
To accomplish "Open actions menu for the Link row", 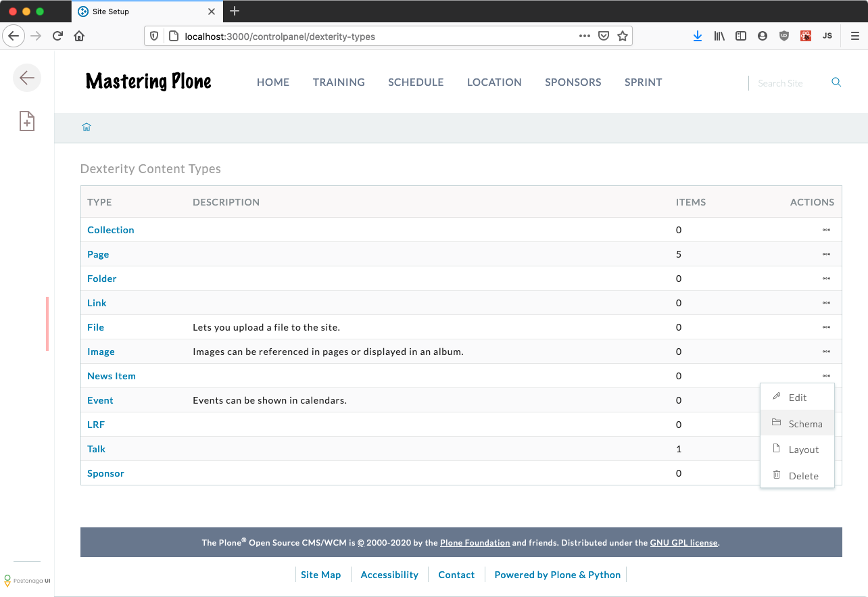I will pos(826,303).
